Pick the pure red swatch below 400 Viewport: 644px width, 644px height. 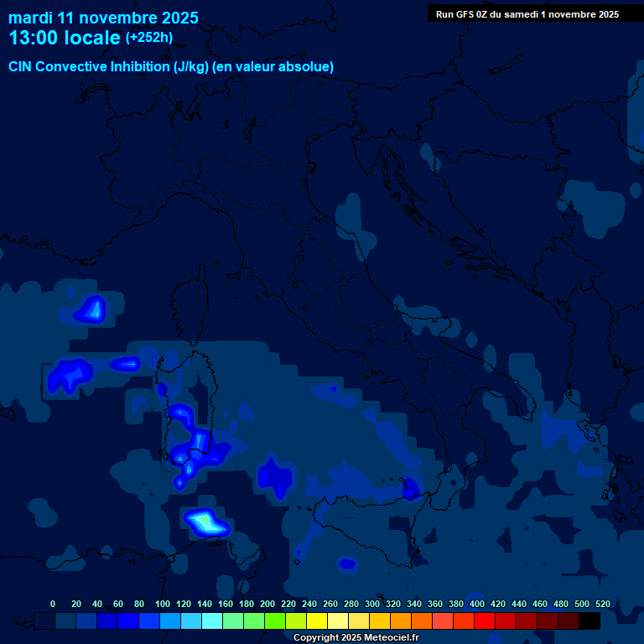[485, 621]
